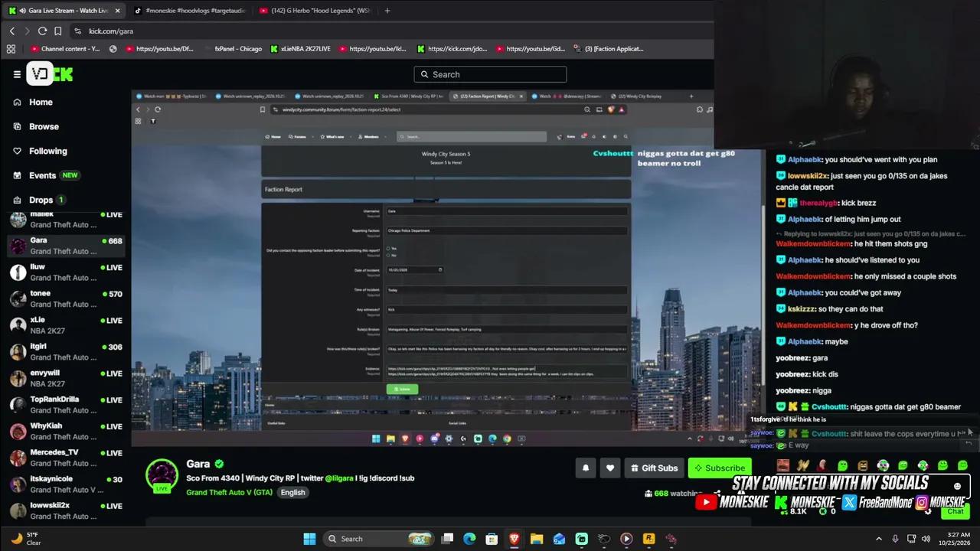Open Gara's channel avatar
This screenshot has height=551, width=980.
tap(162, 475)
